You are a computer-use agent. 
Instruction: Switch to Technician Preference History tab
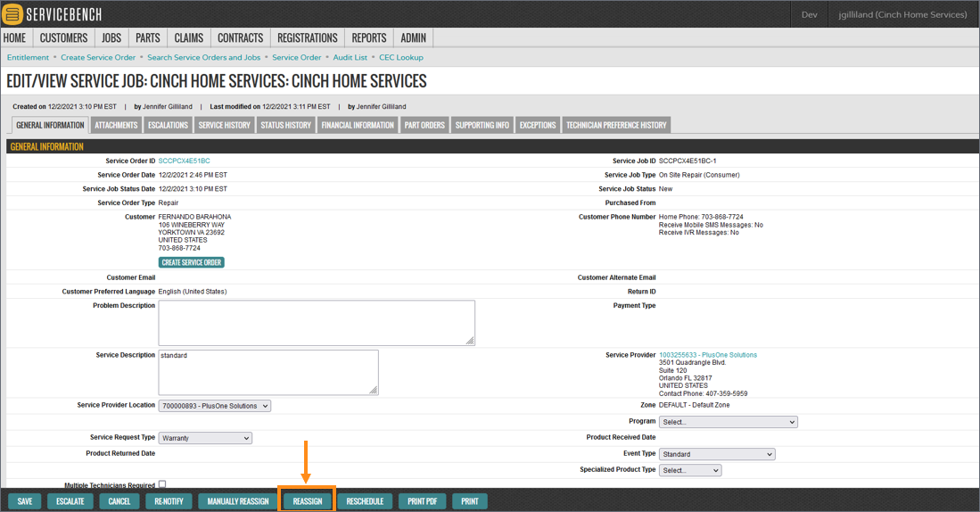click(616, 125)
